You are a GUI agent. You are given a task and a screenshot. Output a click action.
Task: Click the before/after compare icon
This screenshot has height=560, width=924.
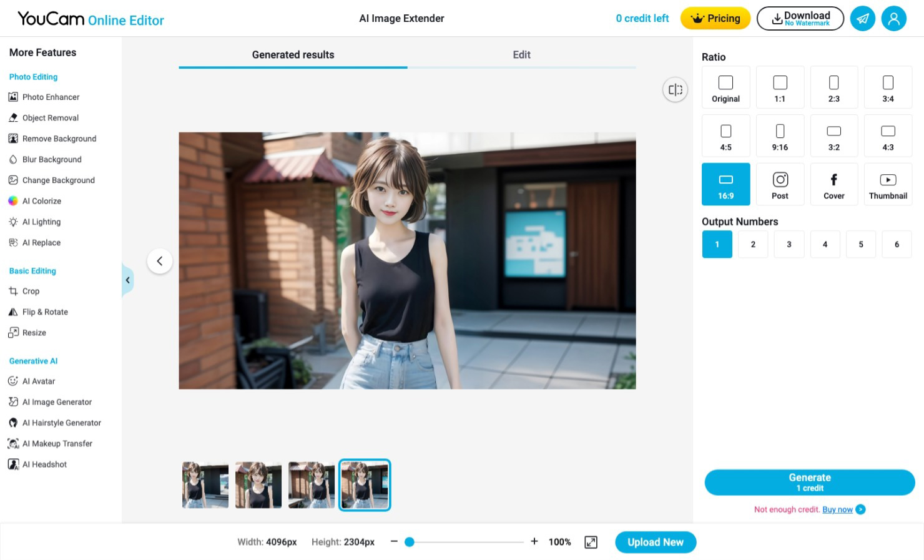point(675,90)
